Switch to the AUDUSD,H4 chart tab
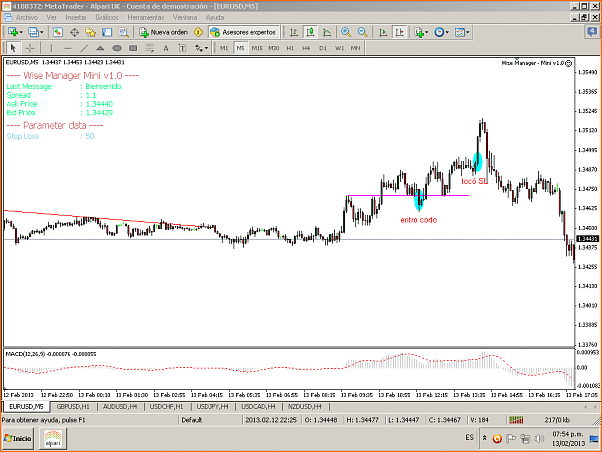 (120, 406)
